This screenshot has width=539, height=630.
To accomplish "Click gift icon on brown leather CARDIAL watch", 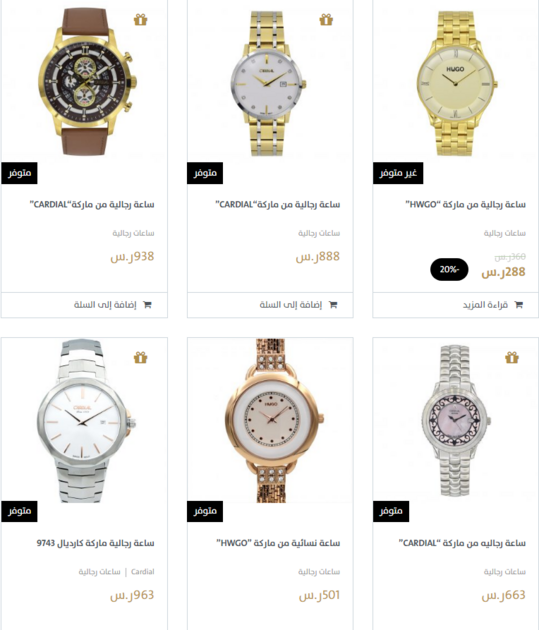I will [x=141, y=20].
